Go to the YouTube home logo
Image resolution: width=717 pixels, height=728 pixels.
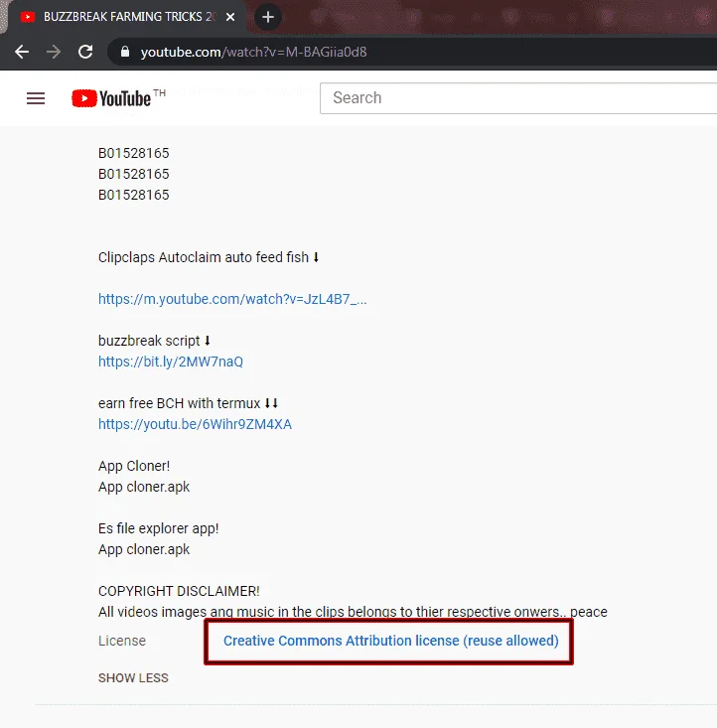tap(111, 98)
